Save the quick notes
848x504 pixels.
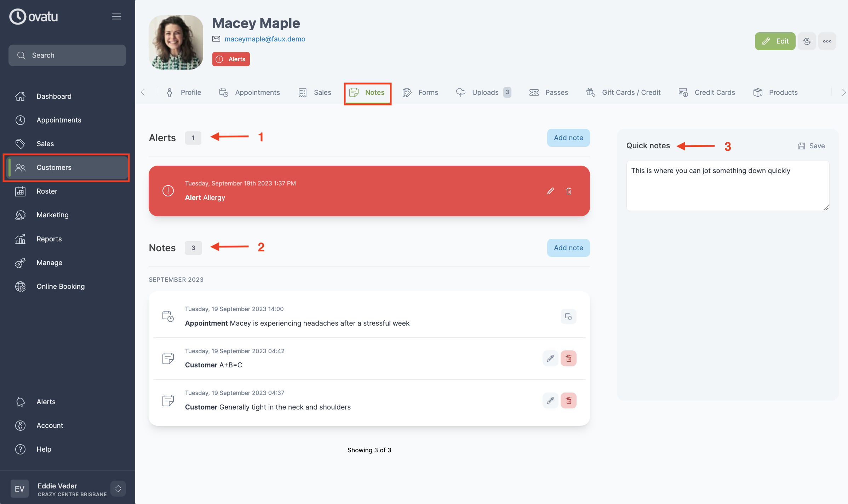click(811, 146)
